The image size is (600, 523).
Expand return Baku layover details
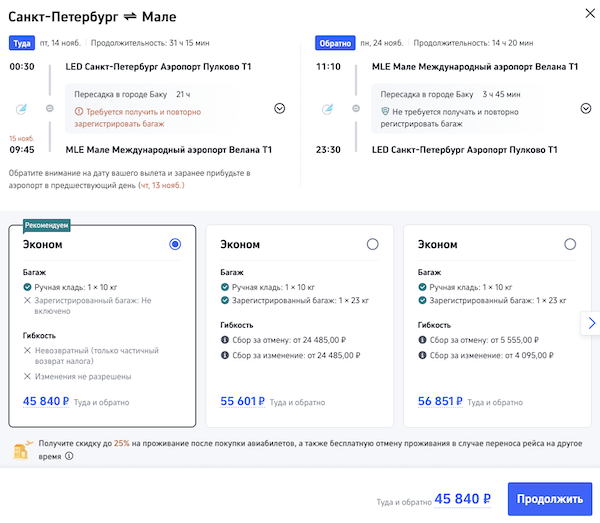point(586,108)
